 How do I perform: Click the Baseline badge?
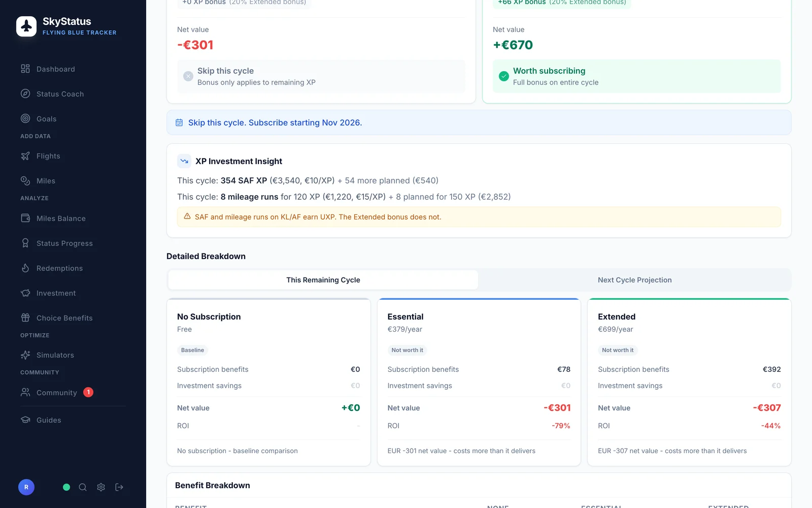192,350
